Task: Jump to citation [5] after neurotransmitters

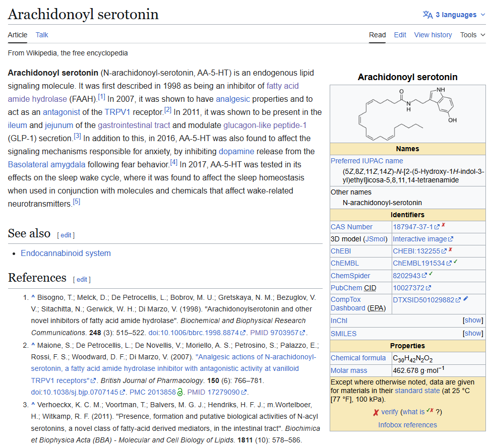Action: coord(77,202)
